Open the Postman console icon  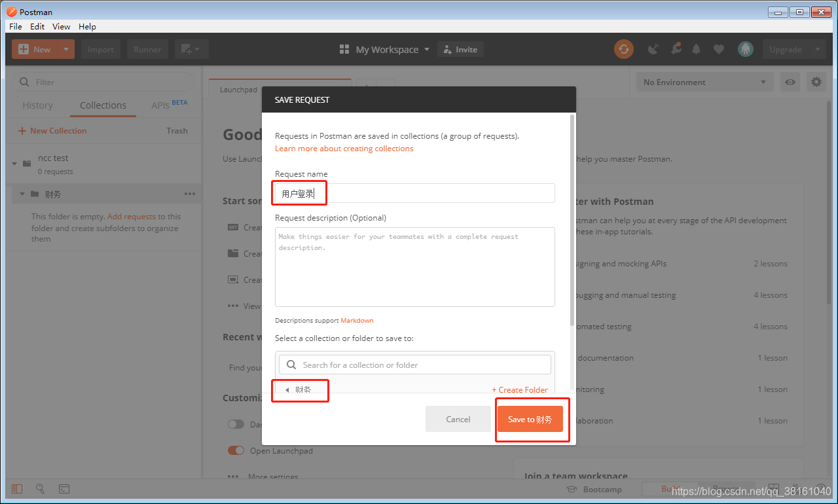click(64, 488)
